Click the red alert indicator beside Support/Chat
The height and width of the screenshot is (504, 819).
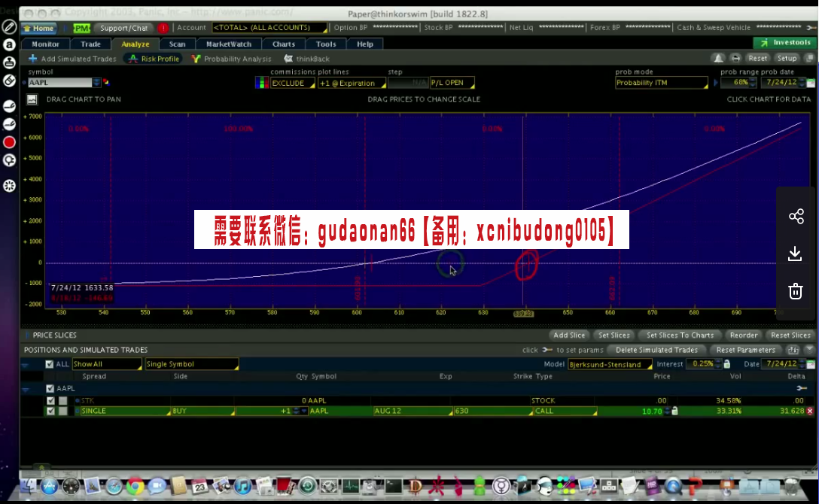coord(163,28)
